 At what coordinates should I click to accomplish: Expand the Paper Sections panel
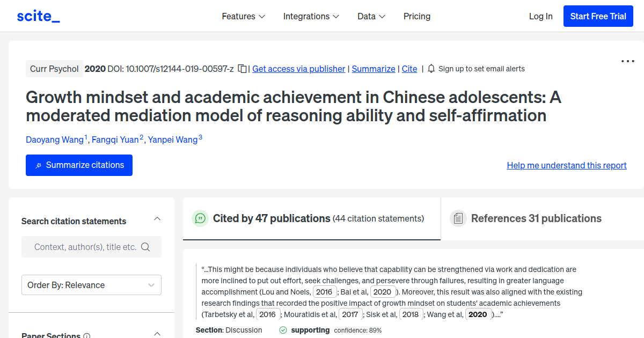point(157,333)
